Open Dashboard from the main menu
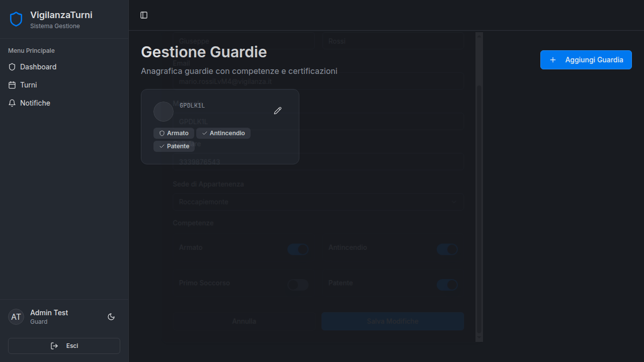 coord(38,67)
